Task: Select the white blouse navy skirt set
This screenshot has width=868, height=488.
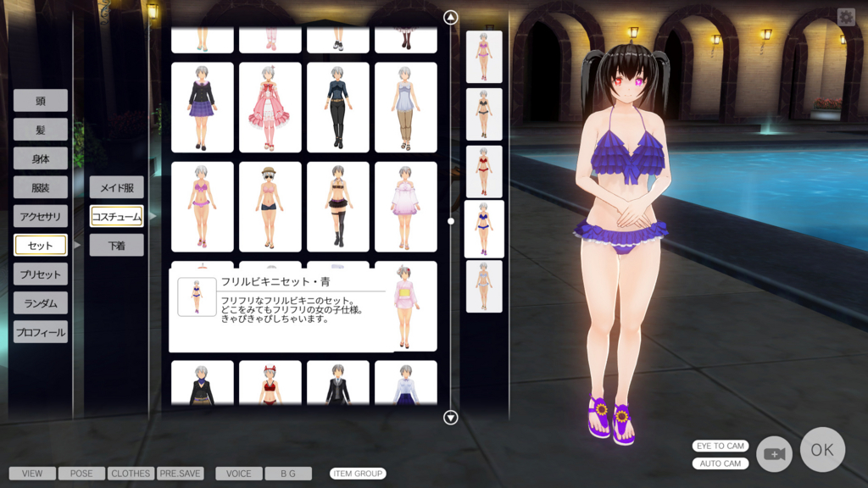Action: [406, 383]
